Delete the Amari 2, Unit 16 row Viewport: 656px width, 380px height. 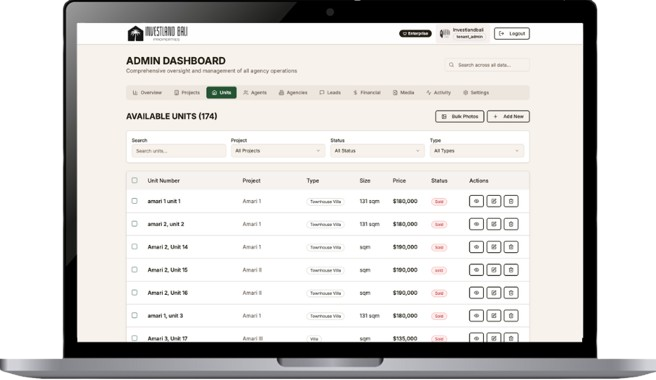511,293
